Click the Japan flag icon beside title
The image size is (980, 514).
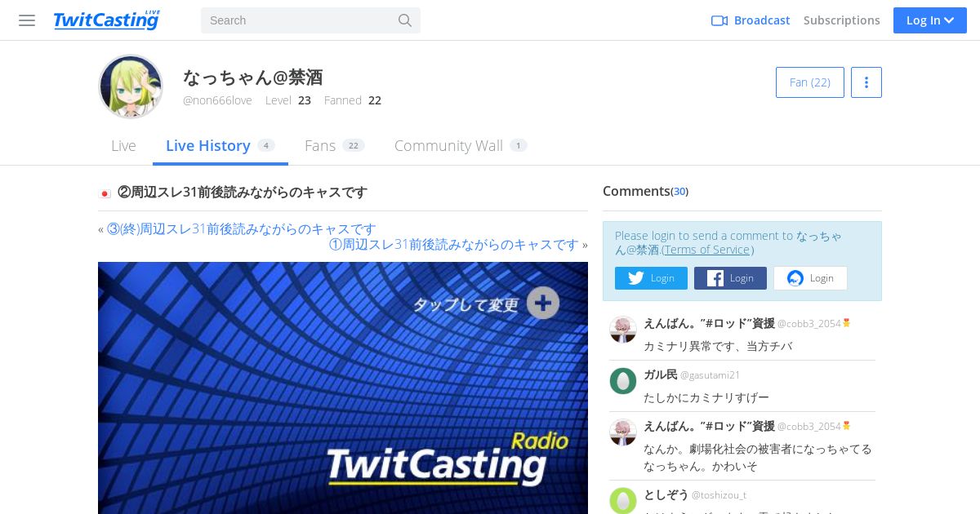105,193
